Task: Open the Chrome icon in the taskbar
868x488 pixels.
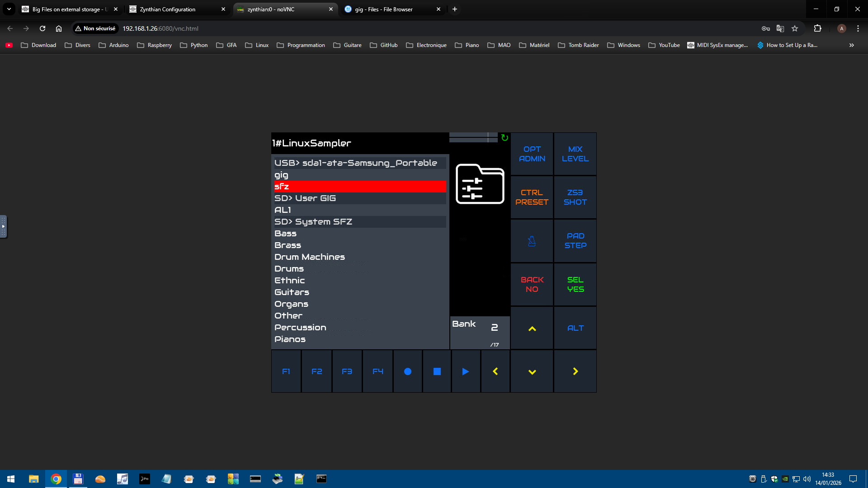Action: (56, 479)
